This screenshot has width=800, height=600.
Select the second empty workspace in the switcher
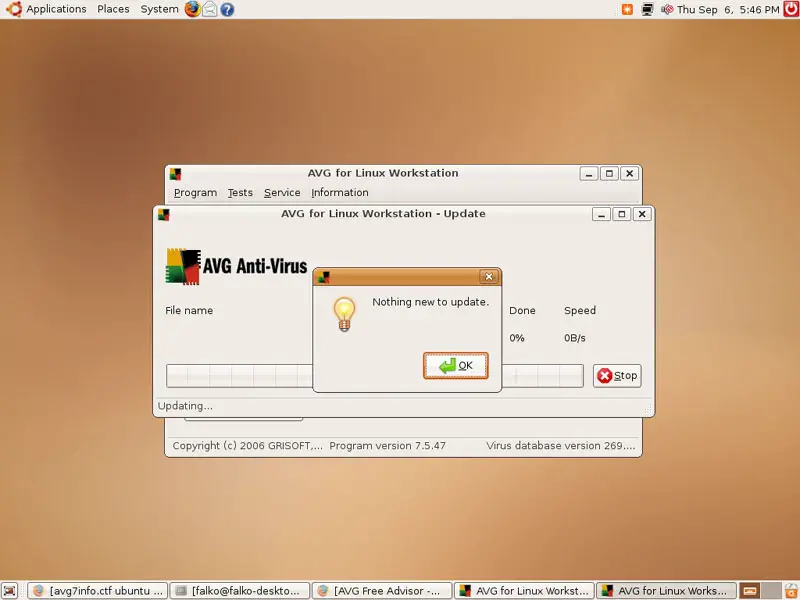tap(770, 591)
